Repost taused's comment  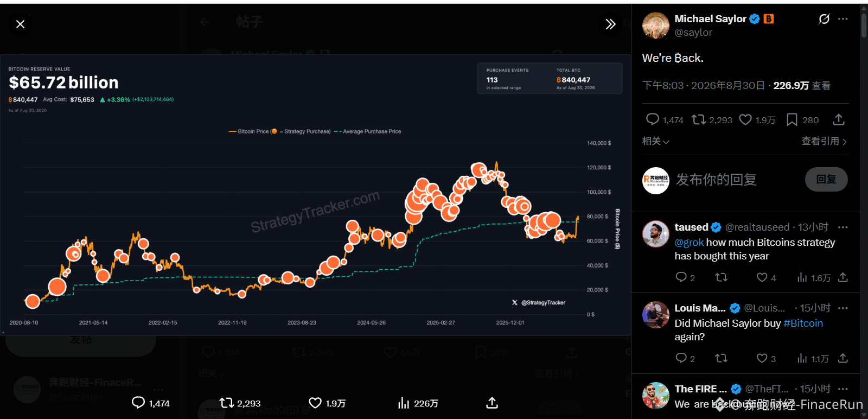click(x=721, y=277)
